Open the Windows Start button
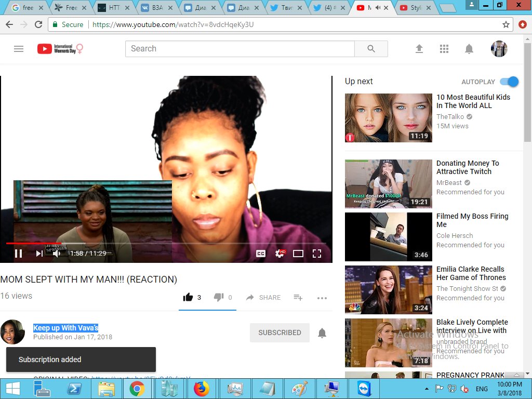532x399 pixels. [x=13, y=389]
